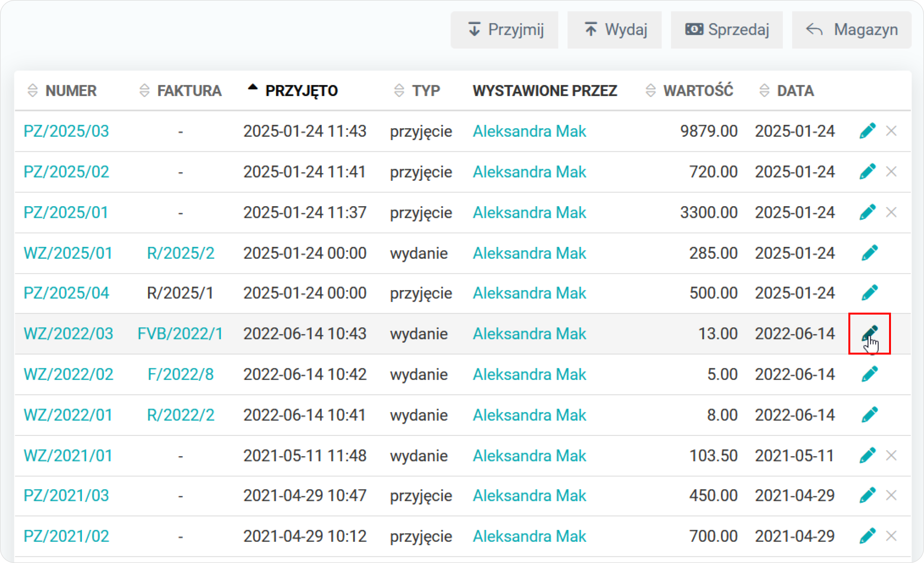
Task: Edit PZ/2021/03 entry with pencil icon
Action: tap(867, 496)
